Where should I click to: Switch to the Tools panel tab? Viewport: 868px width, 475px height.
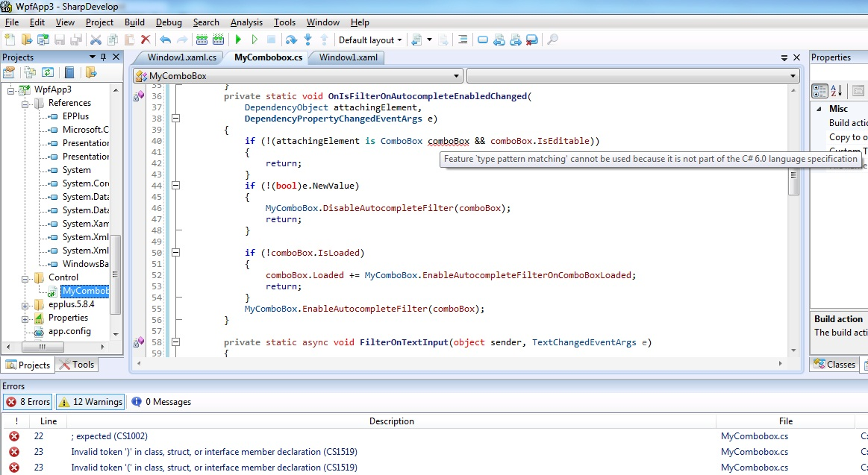77,365
